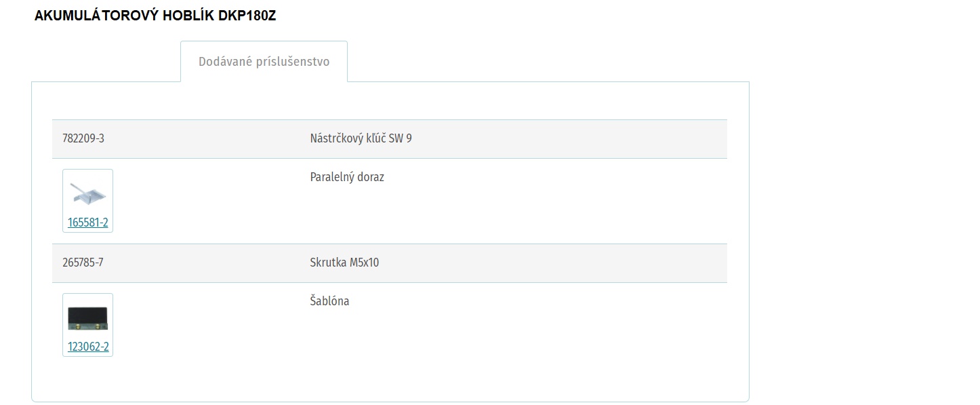Click the model code DKP180Z in the heading
980x405 pixels.
click(x=247, y=16)
